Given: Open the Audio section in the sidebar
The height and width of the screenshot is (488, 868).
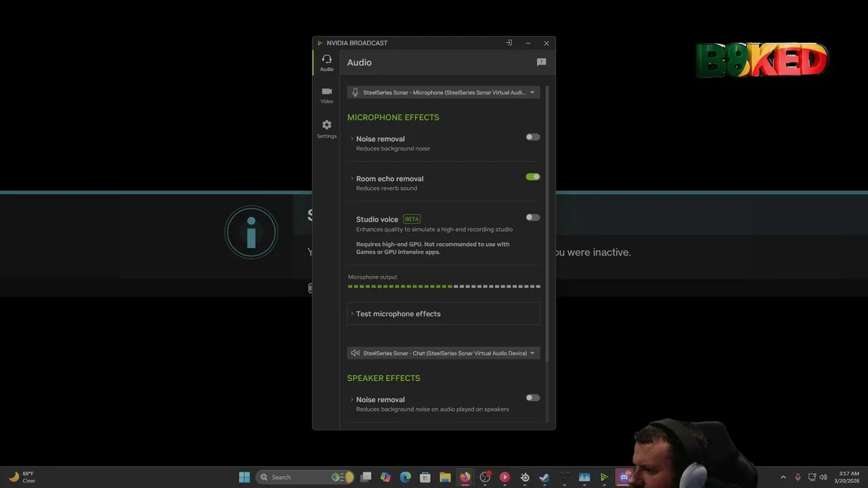Looking at the screenshot, I should tap(327, 63).
